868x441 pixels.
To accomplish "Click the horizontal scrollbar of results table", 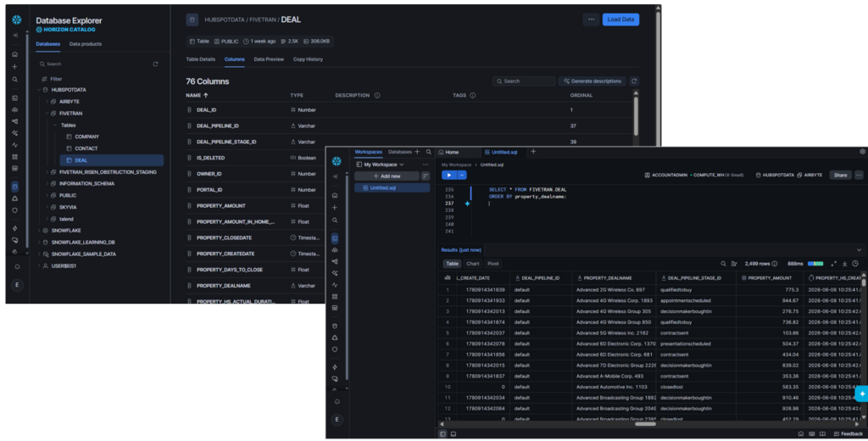I will click(645, 424).
